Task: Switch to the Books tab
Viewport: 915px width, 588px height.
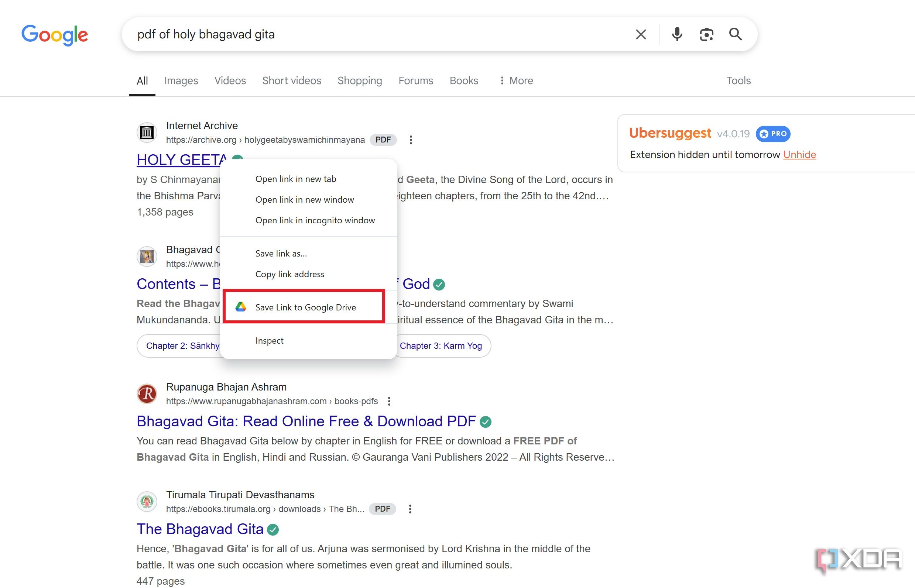Action: [464, 80]
